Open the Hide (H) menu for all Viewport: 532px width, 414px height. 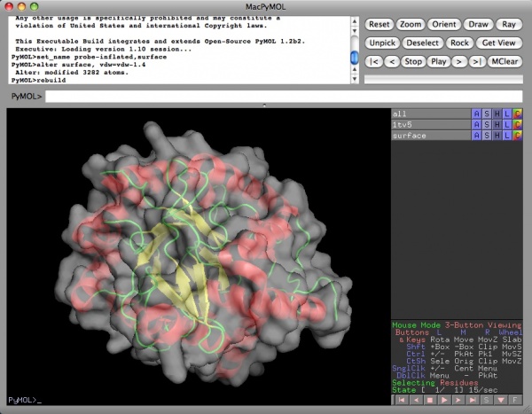coord(497,113)
